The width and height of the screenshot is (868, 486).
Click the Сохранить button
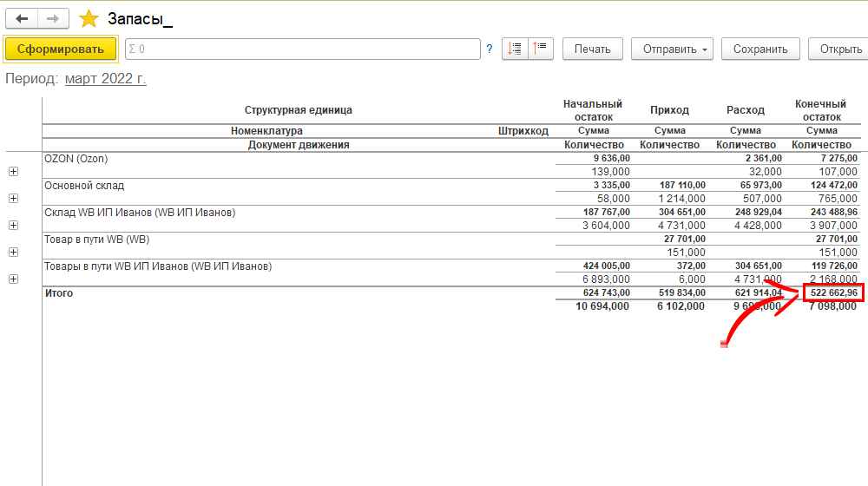click(x=760, y=49)
